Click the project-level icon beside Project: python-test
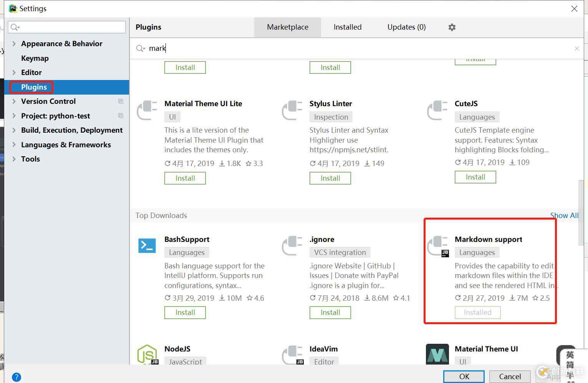Screen dimensions: 588x383 [121, 116]
